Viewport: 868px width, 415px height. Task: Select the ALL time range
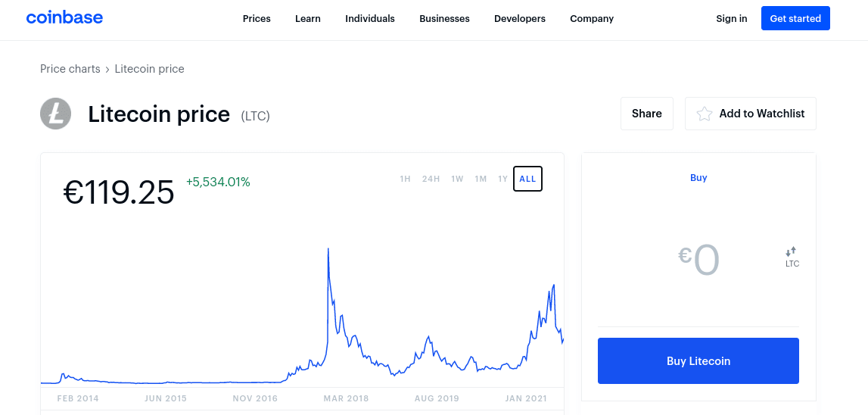pyautogui.click(x=527, y=179)
